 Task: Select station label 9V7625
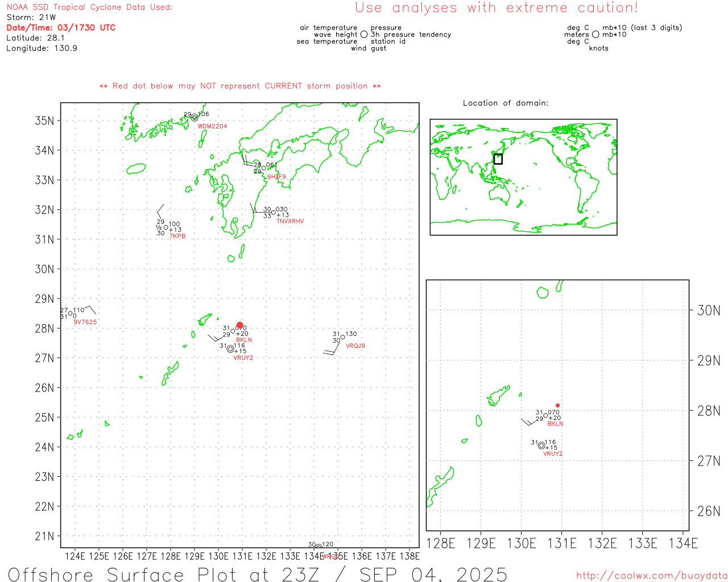click(85, 322)
